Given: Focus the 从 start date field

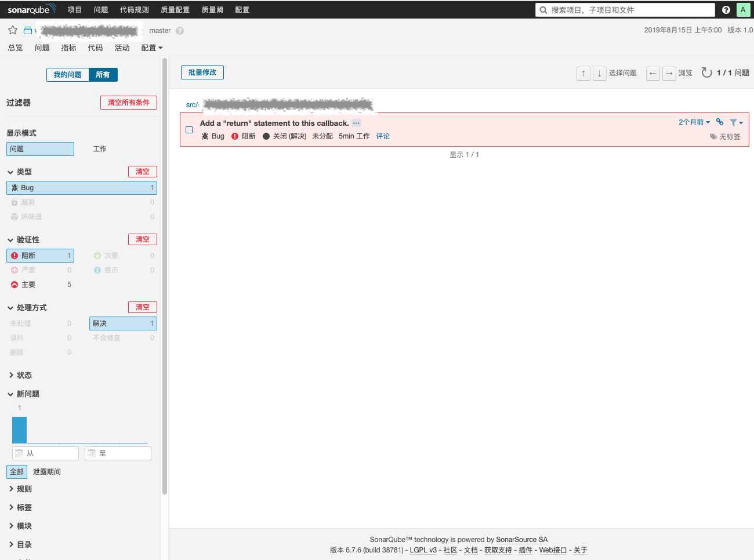Looking at the screenshot, I should point(45,453).
